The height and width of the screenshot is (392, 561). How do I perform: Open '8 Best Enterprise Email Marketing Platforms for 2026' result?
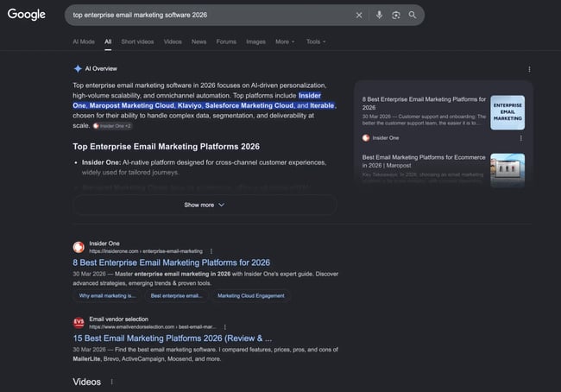(x=172, y=262)
